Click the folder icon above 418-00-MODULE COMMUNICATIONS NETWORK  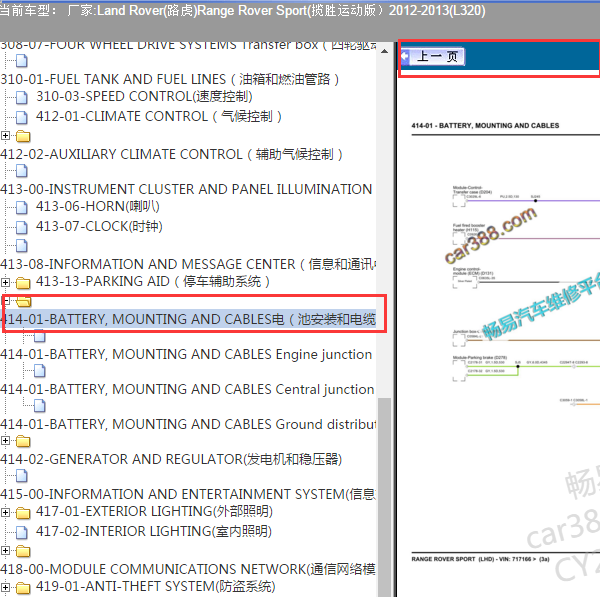coord(23,551)
